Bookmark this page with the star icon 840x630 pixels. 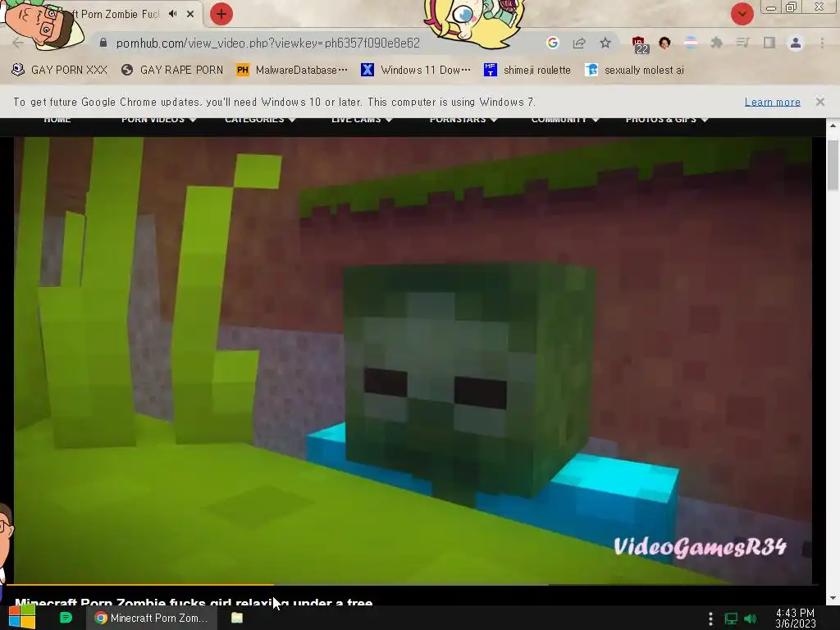tap(605, 43)
